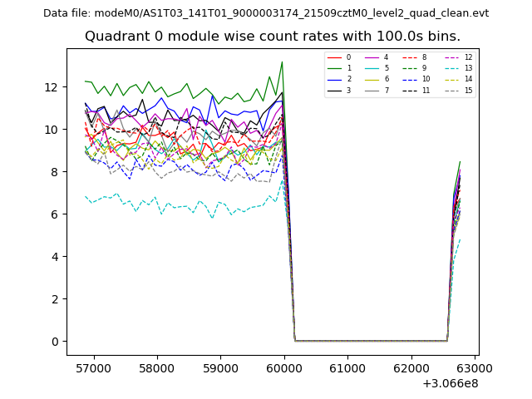Click the x-axis tick label 60000
Viewport: 532px width, 399px height.
[x=284, y=367]
